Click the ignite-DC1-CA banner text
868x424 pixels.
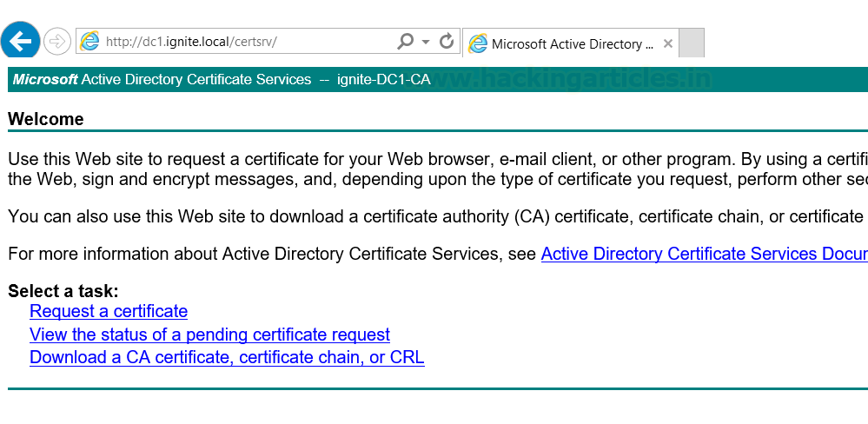pos(384,80)
